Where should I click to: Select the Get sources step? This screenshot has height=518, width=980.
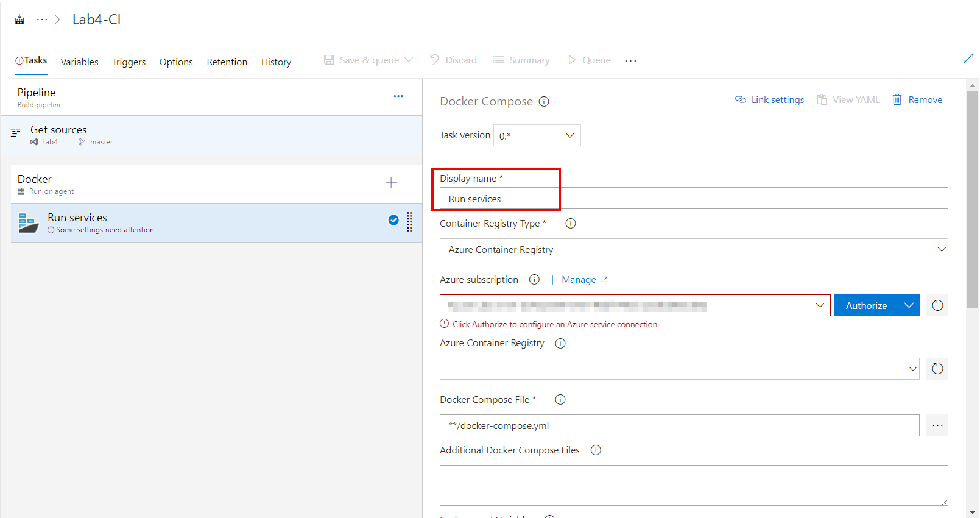(211, 135)
